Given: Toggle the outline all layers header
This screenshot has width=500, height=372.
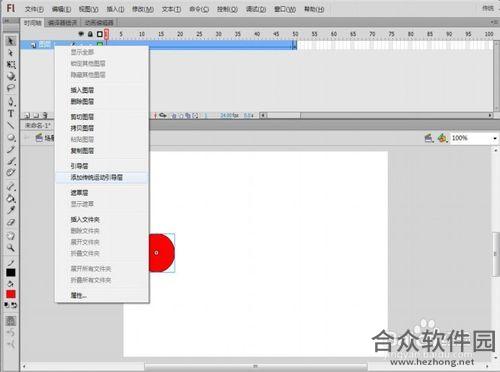Looking at the screenshot, I should coord(99,34).
